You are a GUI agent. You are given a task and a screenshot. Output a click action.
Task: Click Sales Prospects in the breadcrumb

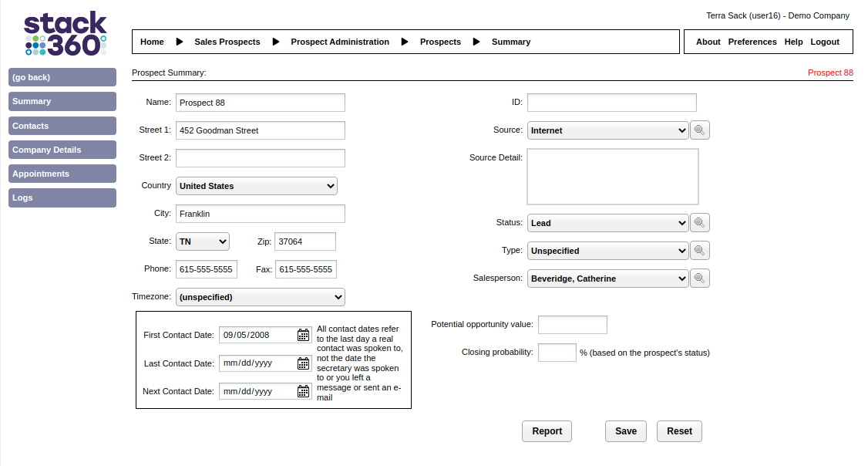pos(227,42)
